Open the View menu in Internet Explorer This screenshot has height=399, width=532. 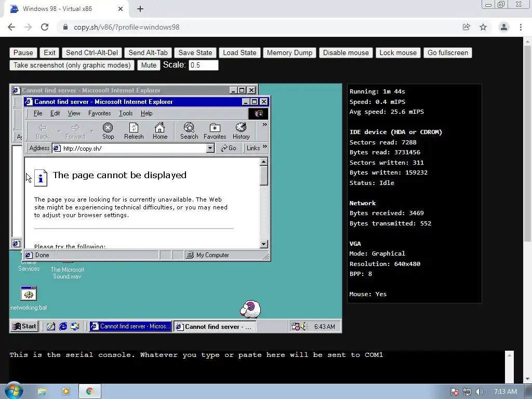point(74,113)
